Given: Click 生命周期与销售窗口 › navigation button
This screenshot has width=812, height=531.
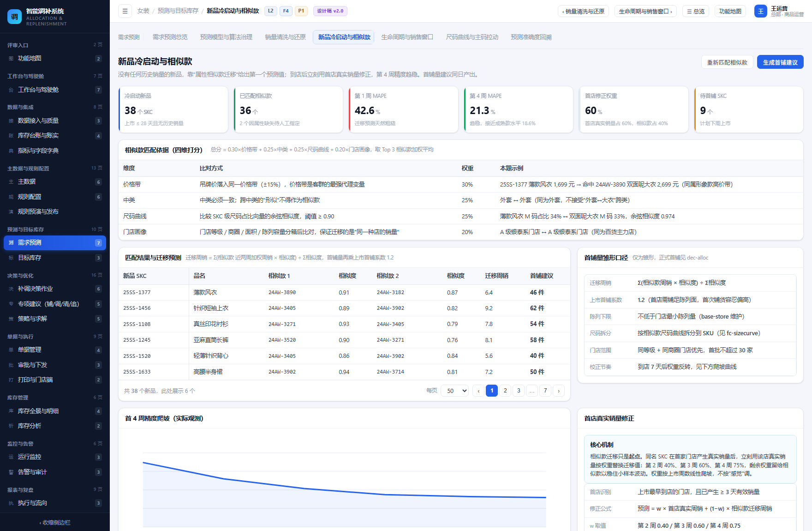Looking at the screenshot, I should coord(645,11).
